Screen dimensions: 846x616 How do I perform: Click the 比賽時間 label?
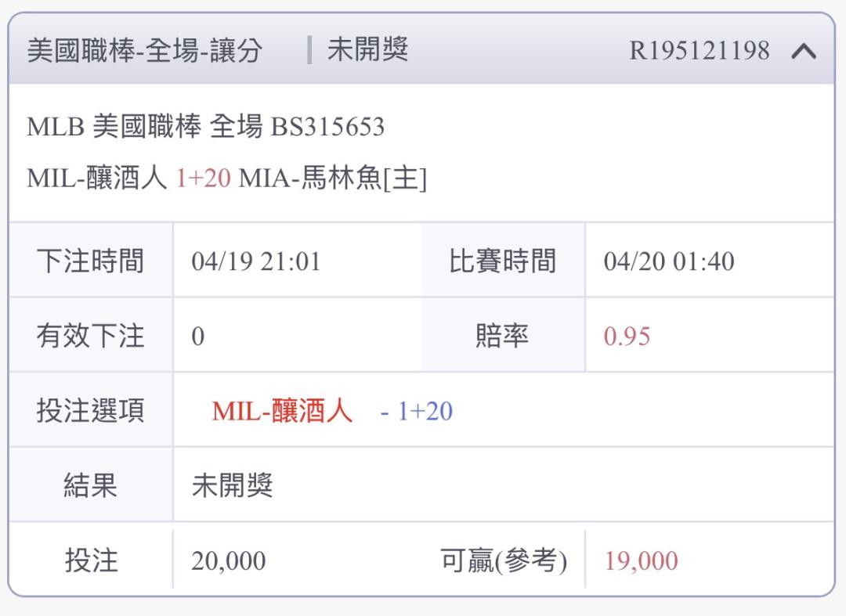[x=502, y=261]
